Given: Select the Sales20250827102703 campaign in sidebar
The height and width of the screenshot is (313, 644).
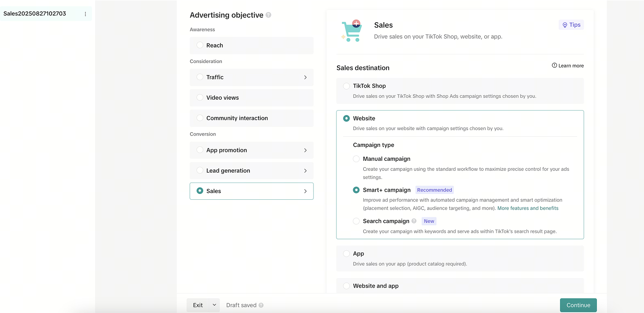Looking at the screenshot, I should pyautogui.click(x=35, y=14).
